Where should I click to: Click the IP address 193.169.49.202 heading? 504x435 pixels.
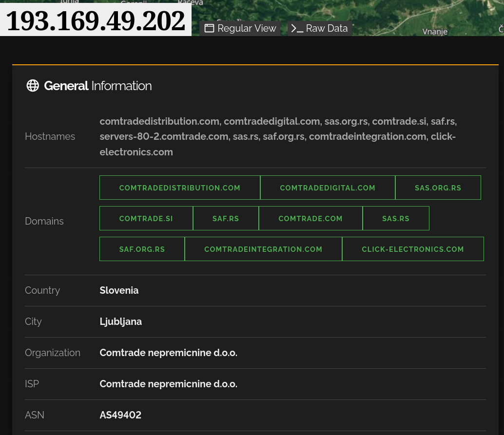[96, 21]
